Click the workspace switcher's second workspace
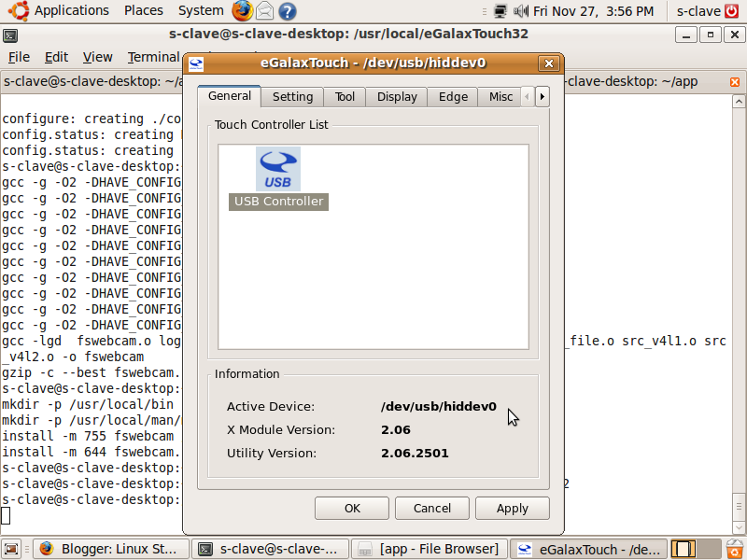Viewport: 747px width, 560px height. tap(709, 549)
